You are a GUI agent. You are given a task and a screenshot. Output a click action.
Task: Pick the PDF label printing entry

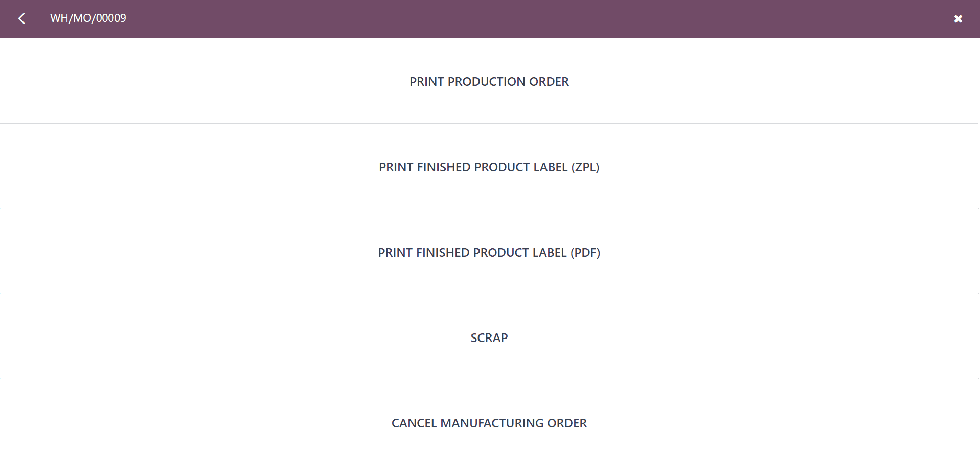489,252
